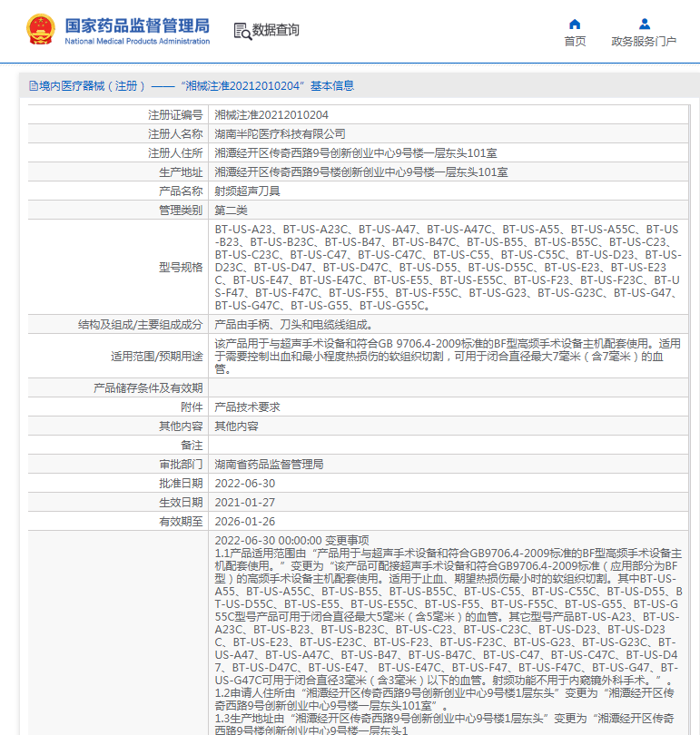Viewport: 700px width, 735px height.
Task: Select 湖南半陀医疗科技有限公司 text
Action: pos(280,134)
